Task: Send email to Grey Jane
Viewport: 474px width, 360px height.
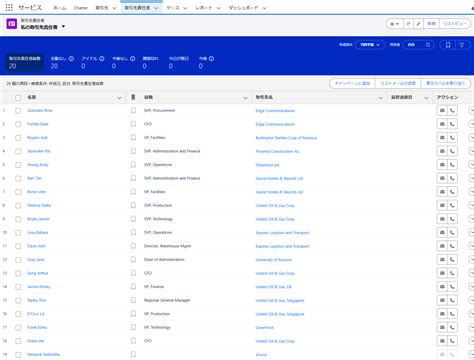Action: [442, 260]
